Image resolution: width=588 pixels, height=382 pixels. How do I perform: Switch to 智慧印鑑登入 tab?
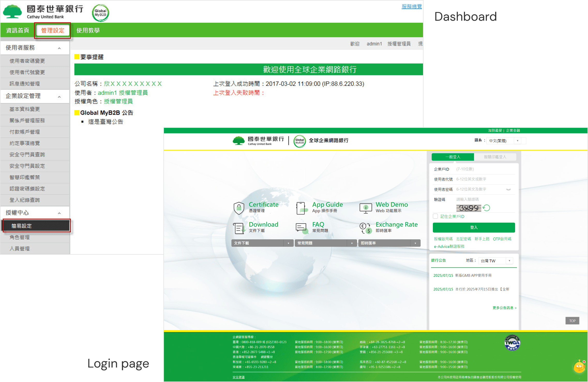[495, 157]
